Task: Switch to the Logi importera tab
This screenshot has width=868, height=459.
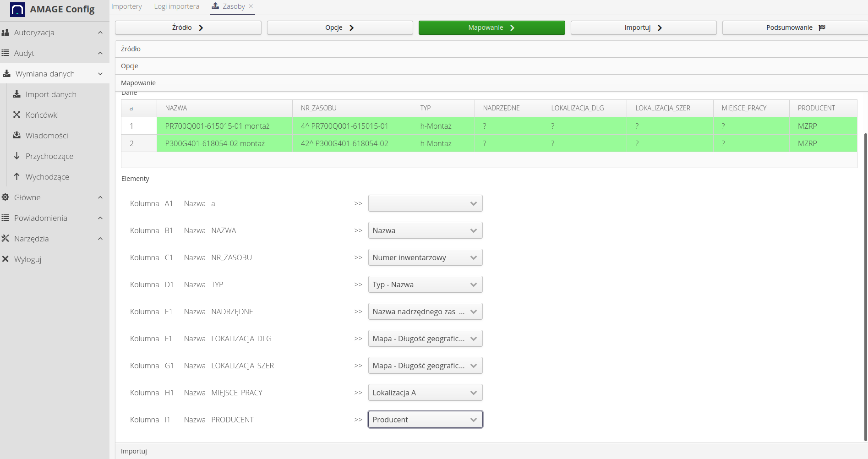Action: pos(176,6)
